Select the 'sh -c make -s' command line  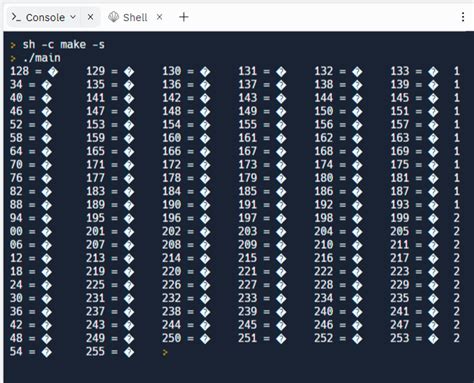pyautogui.click(x=63, y=45)
